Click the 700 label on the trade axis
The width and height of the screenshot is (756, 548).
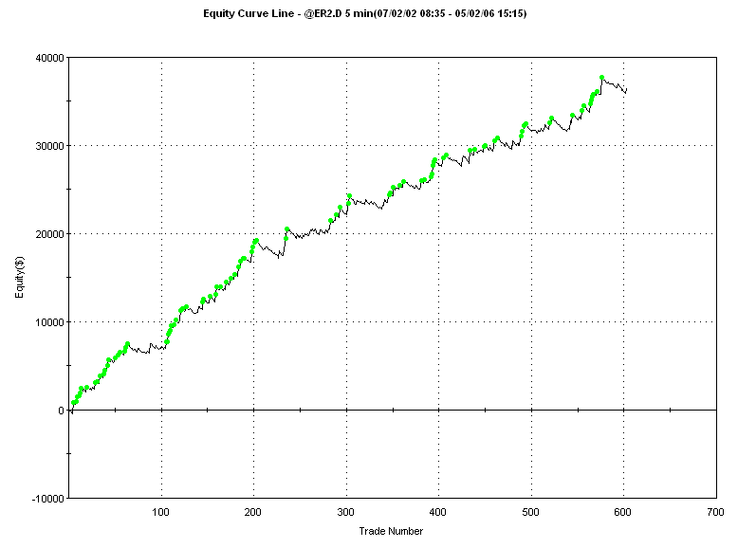point(715,512)
